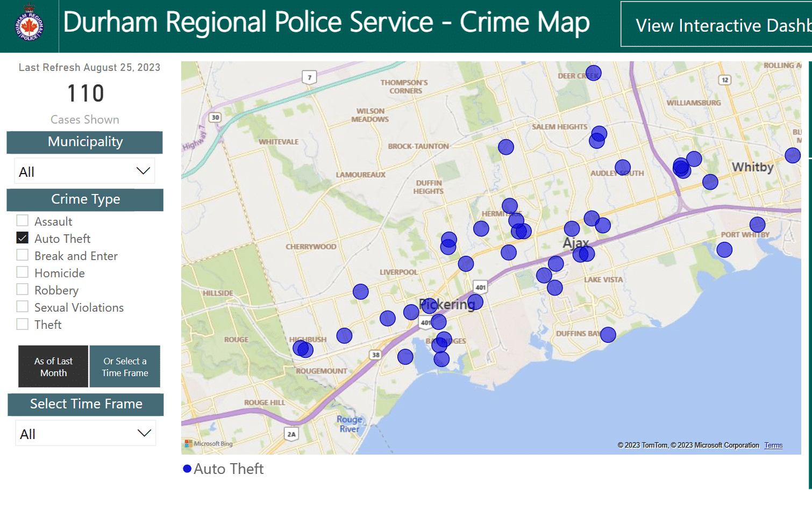Image resolution: width=812 pixels, height=518 pixels.
Task: Click the blue Auto Theft legend dot
Action: coord(187,469)
